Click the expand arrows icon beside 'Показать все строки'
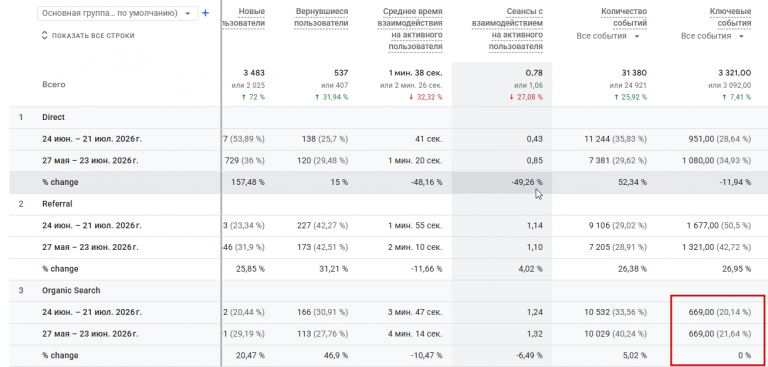 (44, 35)
